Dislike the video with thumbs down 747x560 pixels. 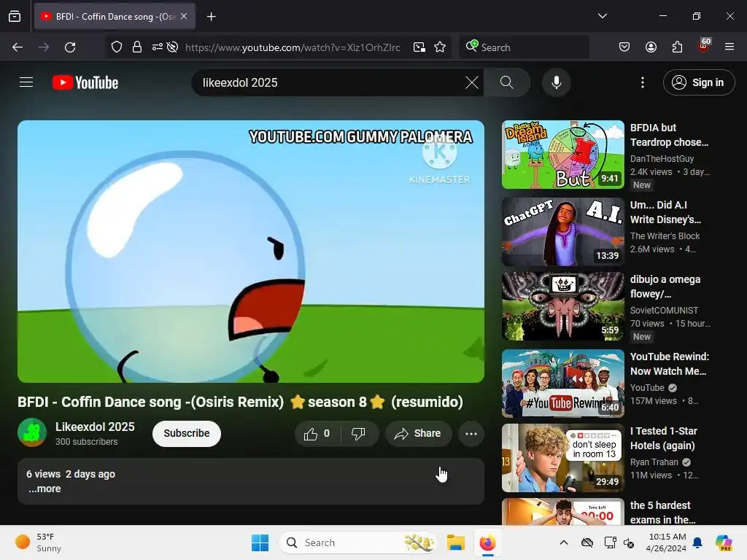pos(358,433)
